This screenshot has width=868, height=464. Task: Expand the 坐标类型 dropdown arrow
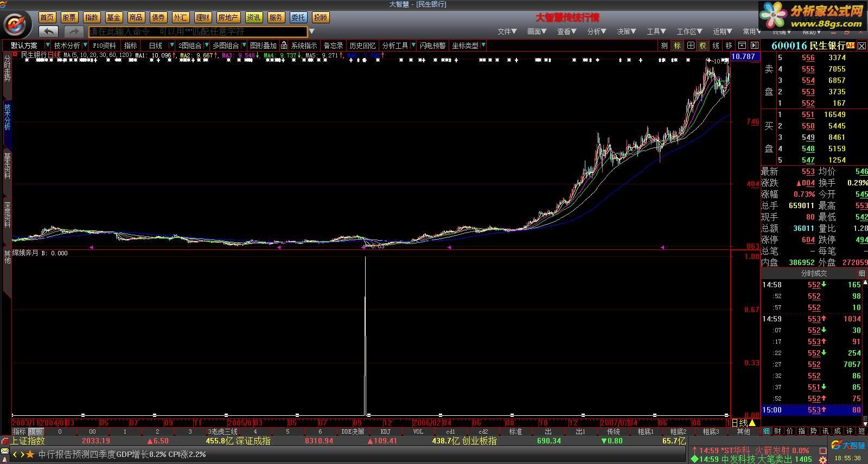point(483,46)
